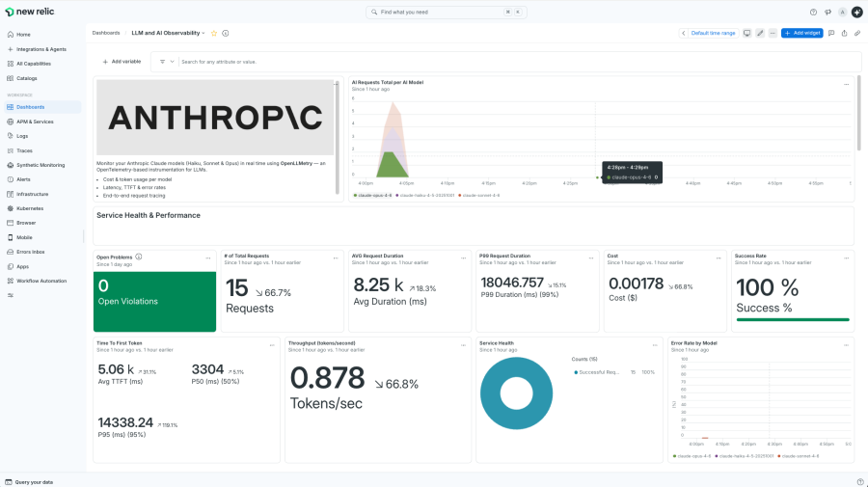Open options menu of Success Rate widget
868x487 pixels.
click(847, 257)
